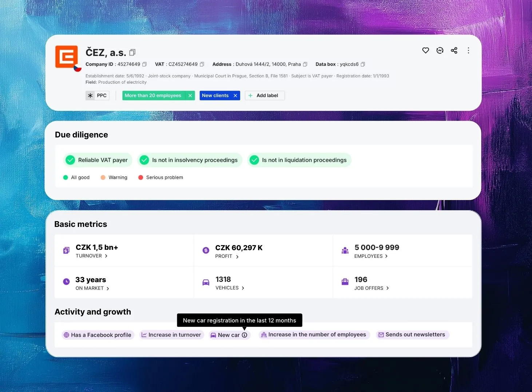Click the 196 job offers value
532x392 pixels.
(361, 280)
